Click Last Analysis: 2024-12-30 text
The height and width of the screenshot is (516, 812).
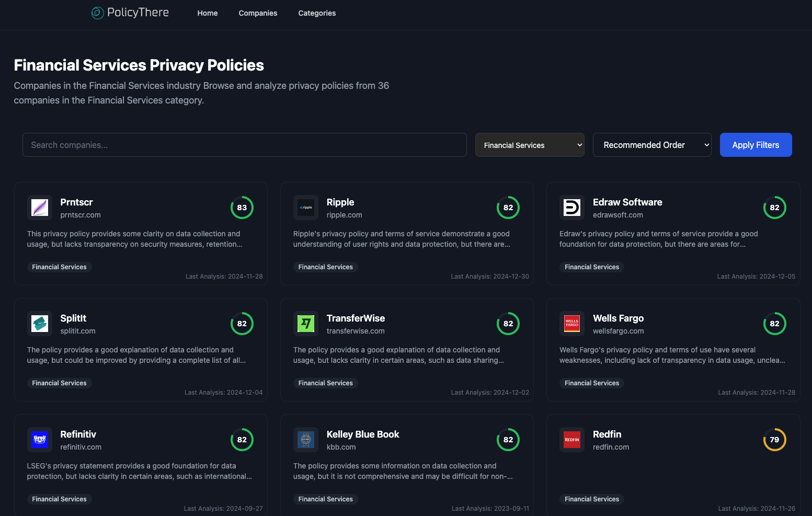click(x=490, y=277)
